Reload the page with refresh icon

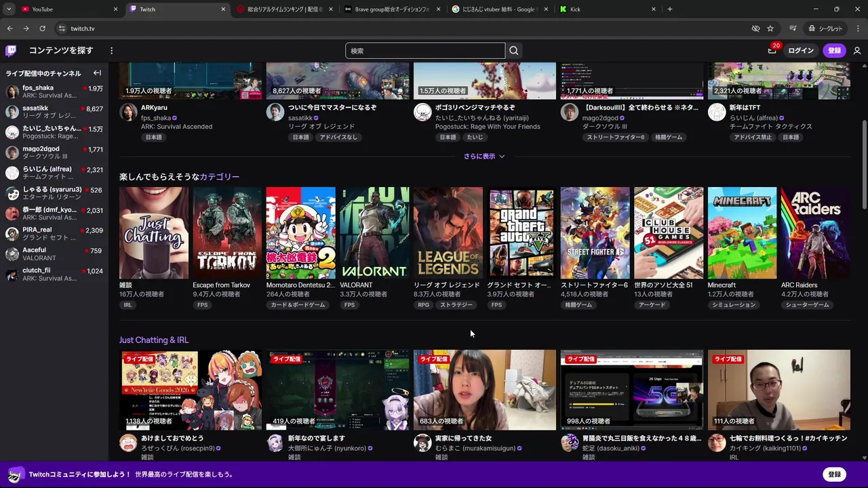(42, 28)
